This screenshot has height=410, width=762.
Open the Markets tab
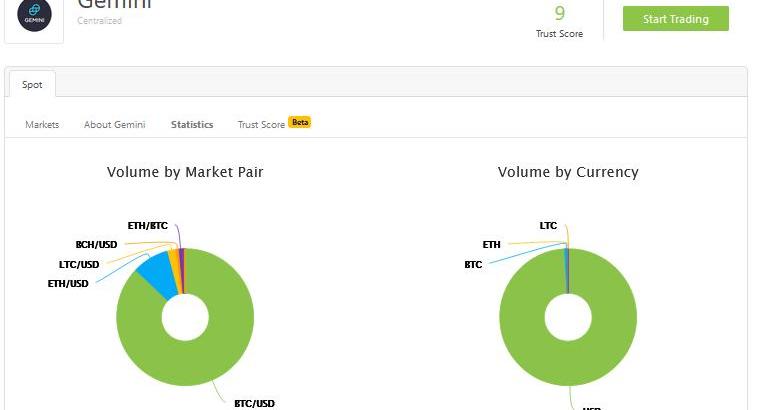pos(42,125)
